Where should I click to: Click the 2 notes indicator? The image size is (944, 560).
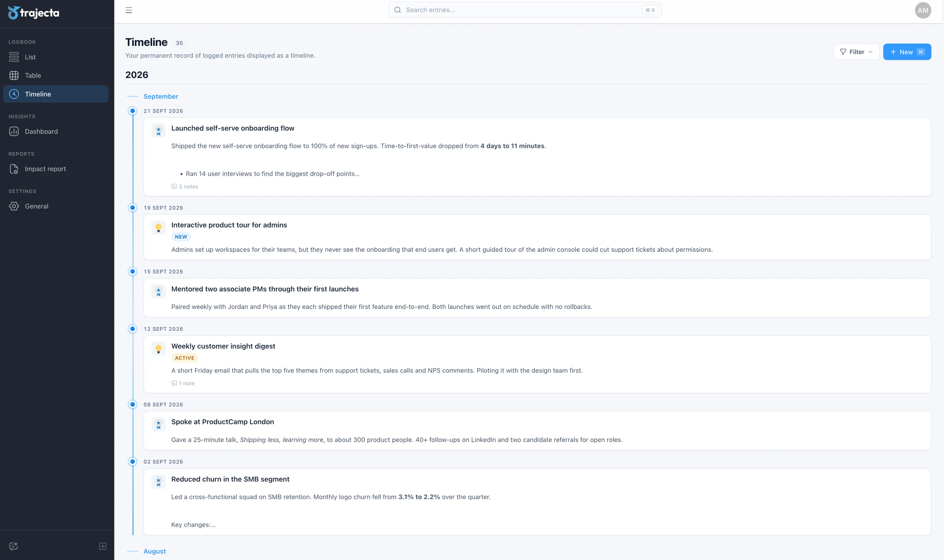[x=184, y=186]
